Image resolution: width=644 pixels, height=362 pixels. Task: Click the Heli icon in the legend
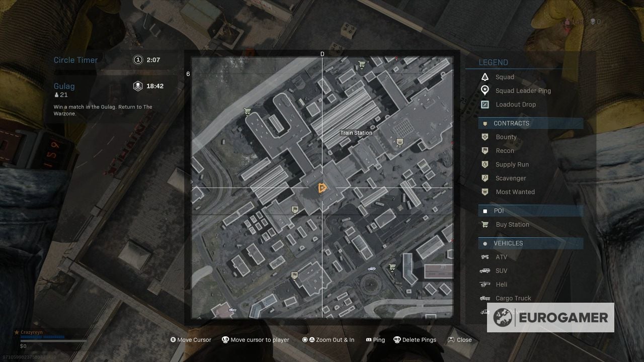coord(485,284)
